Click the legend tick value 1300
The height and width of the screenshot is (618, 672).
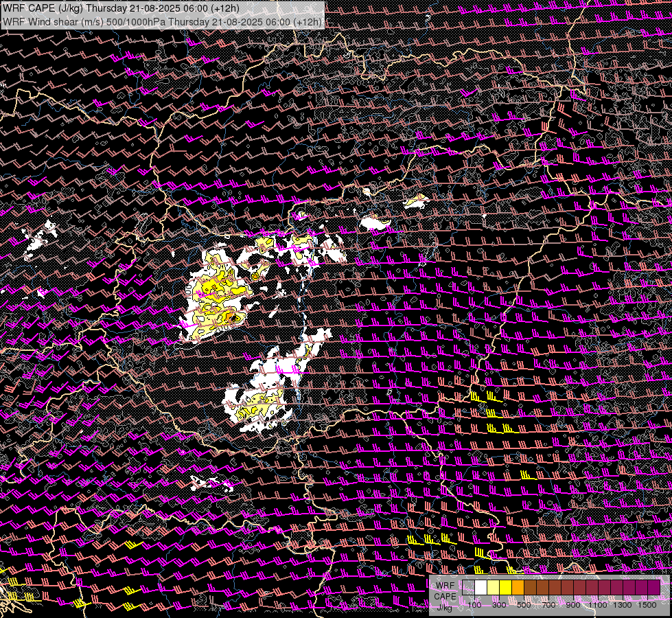point(623,605)
